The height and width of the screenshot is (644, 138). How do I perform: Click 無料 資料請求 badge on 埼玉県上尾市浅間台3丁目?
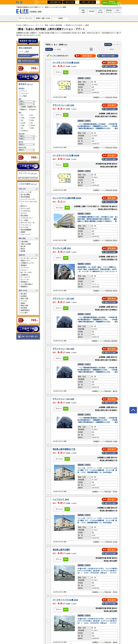pyautogui.click(x=110, y=449)
